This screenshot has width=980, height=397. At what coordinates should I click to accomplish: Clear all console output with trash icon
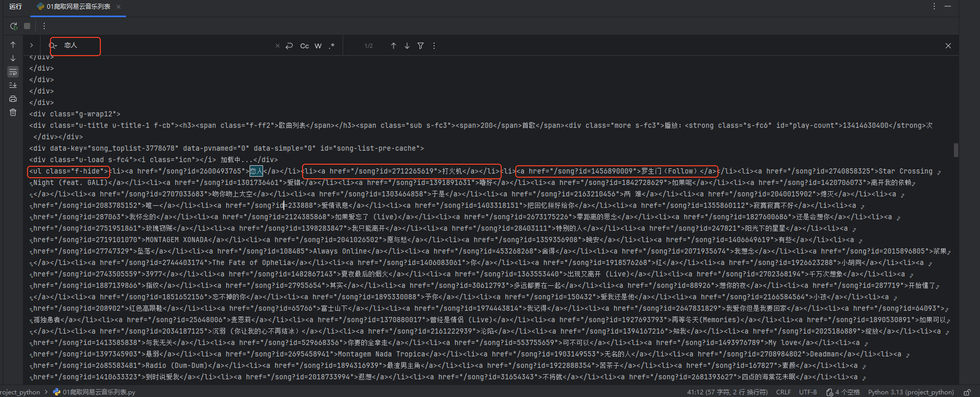[x=13, y=112]
